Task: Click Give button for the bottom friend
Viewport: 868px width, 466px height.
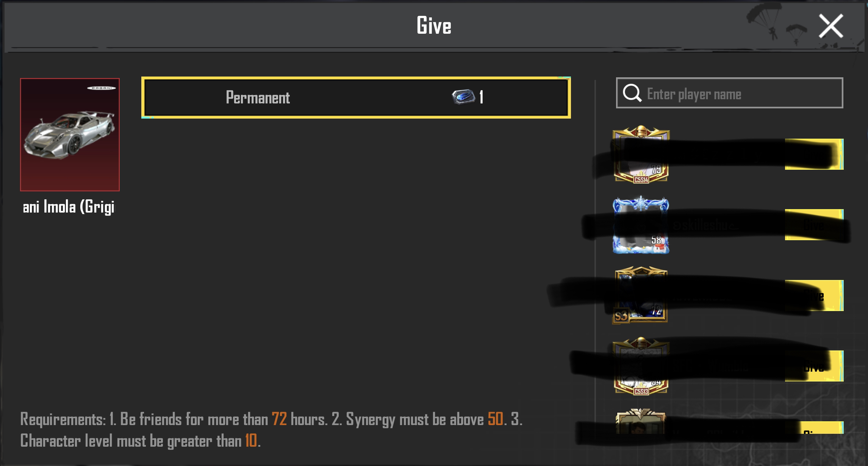Action: point(814,428)
